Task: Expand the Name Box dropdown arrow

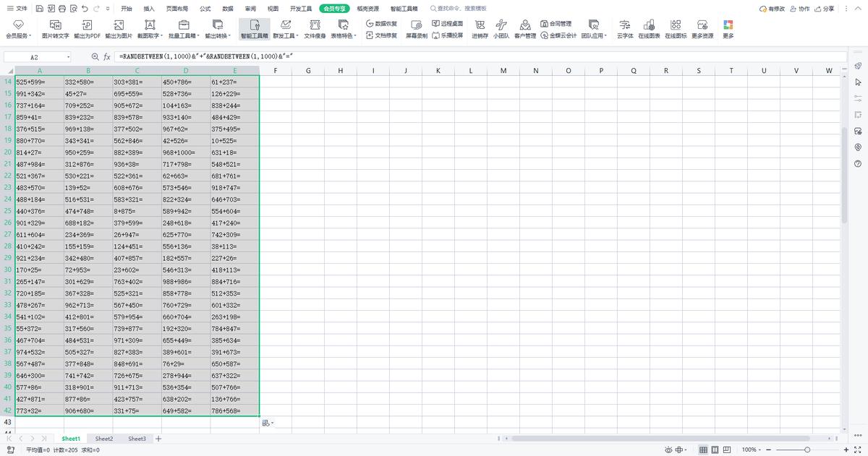Action: click(x=68, y=56)
